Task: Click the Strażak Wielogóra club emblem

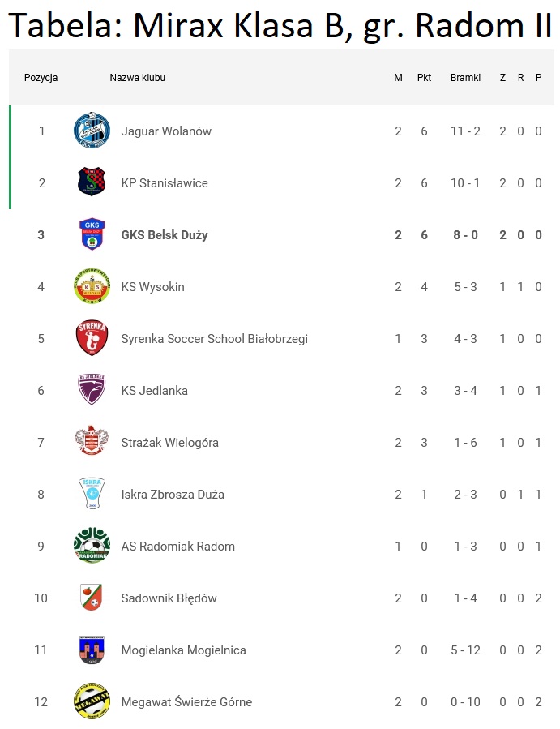Action: [x=91, y=442]
